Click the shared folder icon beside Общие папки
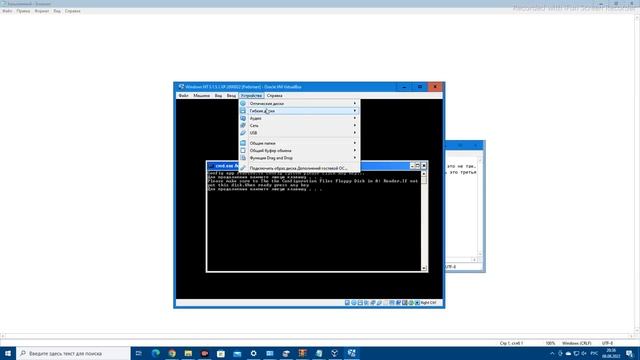This screenshot has height=360, width=640. (x=243, y=143)
